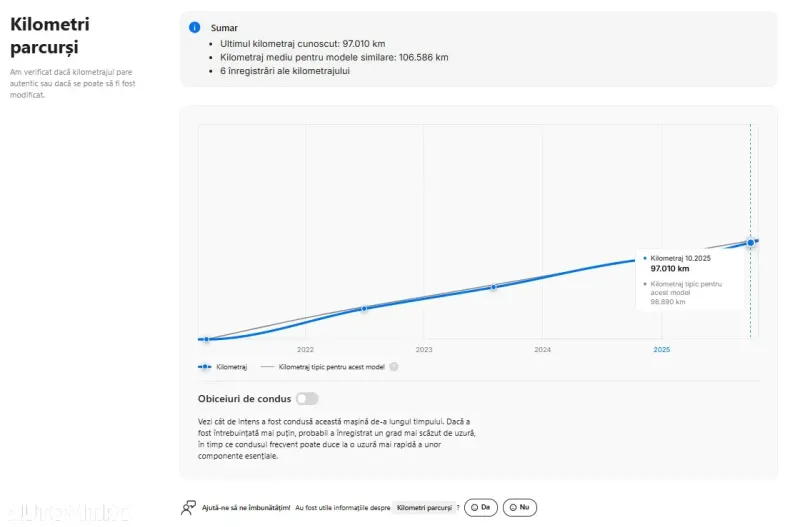Click the 2024 year label on axis
This screenshot has height=527, width=790.
543,350
